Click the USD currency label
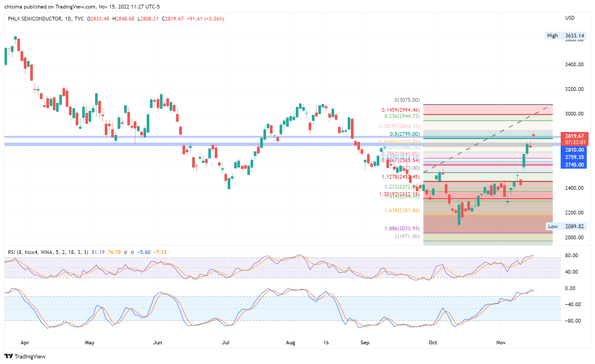The height and width of the screenshot is (364, 595). (x=570, y=18)
